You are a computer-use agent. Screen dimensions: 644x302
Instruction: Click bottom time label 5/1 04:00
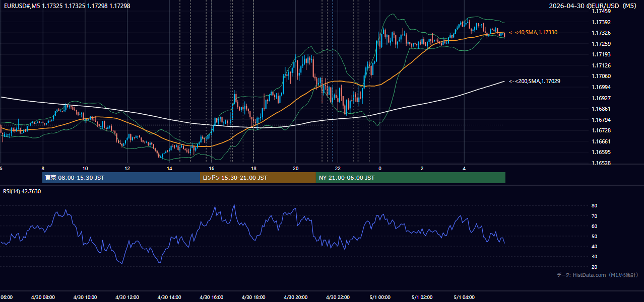(464, 297)
